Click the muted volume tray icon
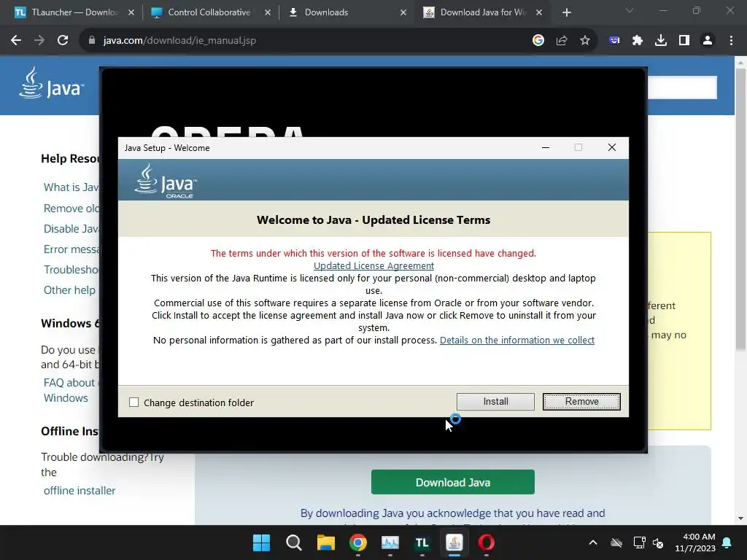The width and height of the screenshot is (747, 560). (x=658, y=542)
